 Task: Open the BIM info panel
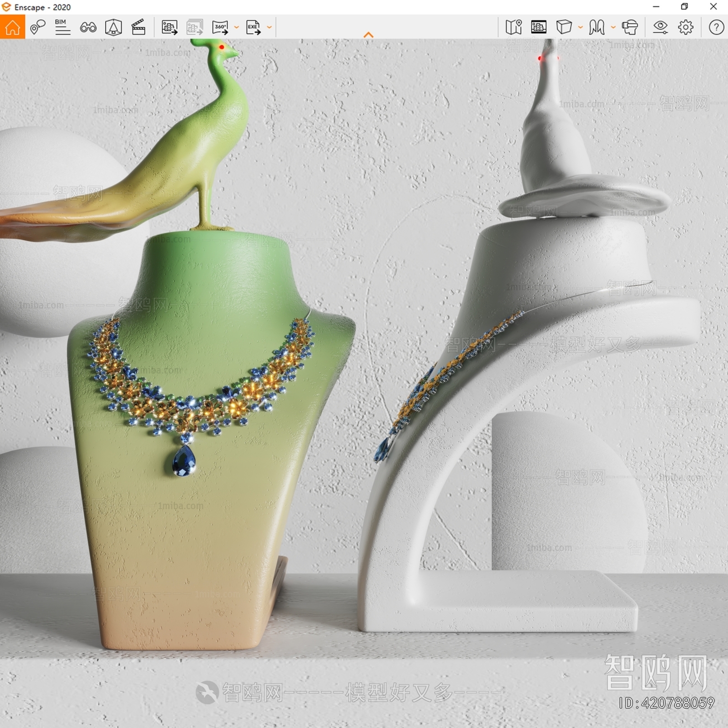tap(62, 27)
